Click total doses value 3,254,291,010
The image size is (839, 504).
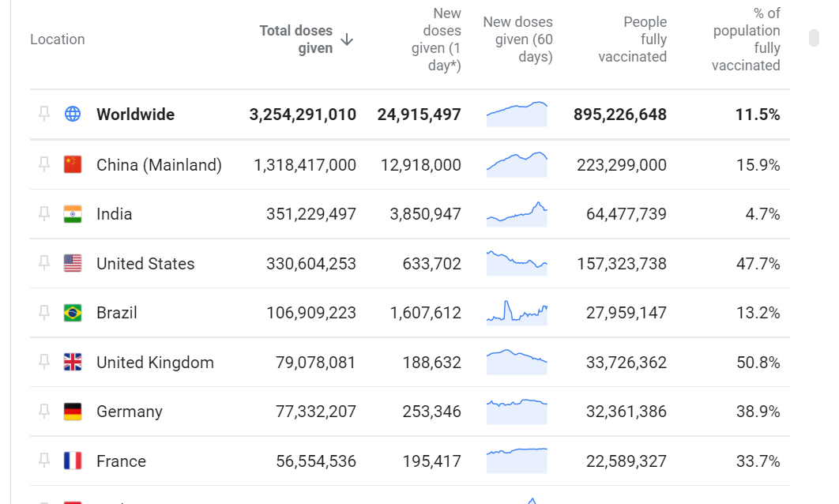303,114
